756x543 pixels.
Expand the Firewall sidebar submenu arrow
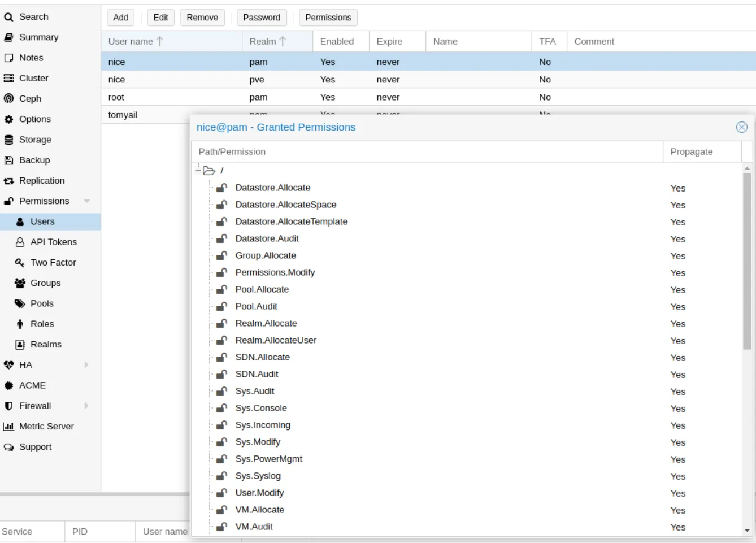click(86, 406)
